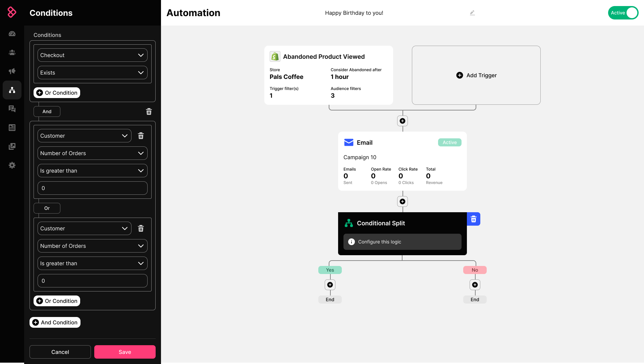The width and height of the screenshot is (644, 364).
Task: Expand the Checkout dropdown
Action: [x=93, y=55]
